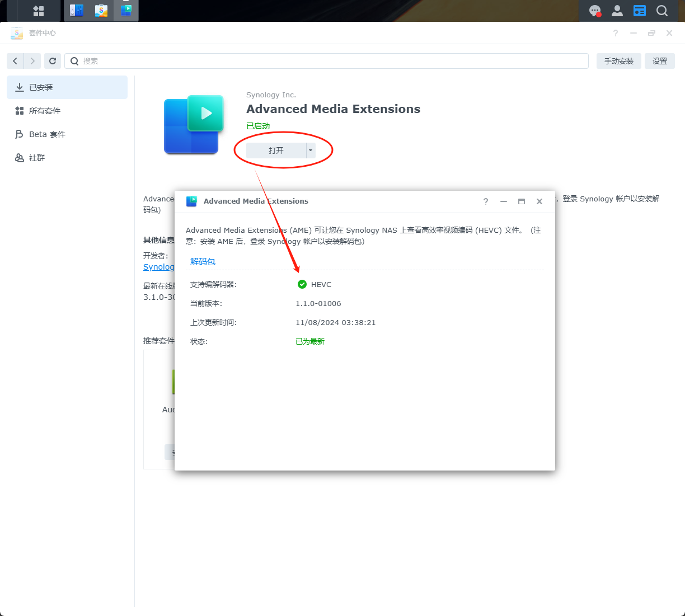Select Beta 套件 in the sidebar
This screenshot has width=685, height=616.
pos(67,134)
